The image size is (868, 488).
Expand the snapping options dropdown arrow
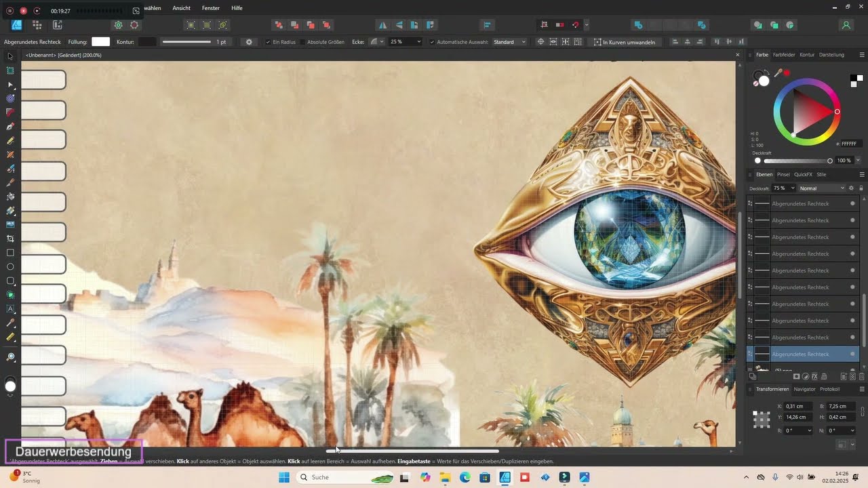[587, 25]
